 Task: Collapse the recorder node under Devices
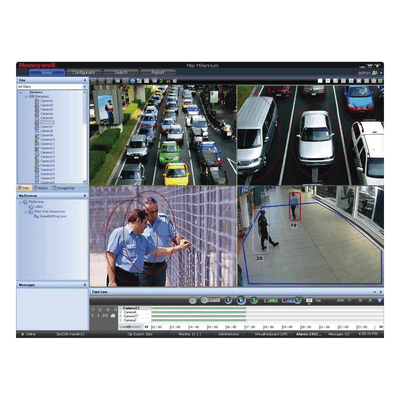click(x=26, y=97)
